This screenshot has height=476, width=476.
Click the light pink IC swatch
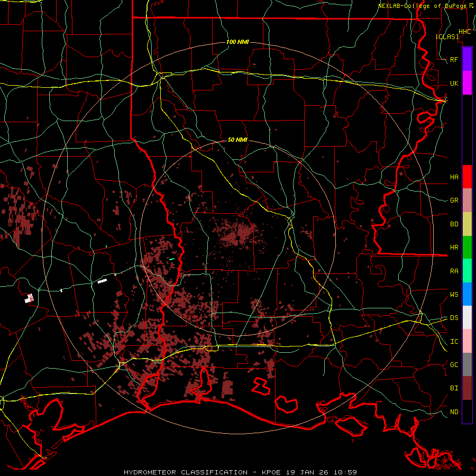click(x=467, y=341)
